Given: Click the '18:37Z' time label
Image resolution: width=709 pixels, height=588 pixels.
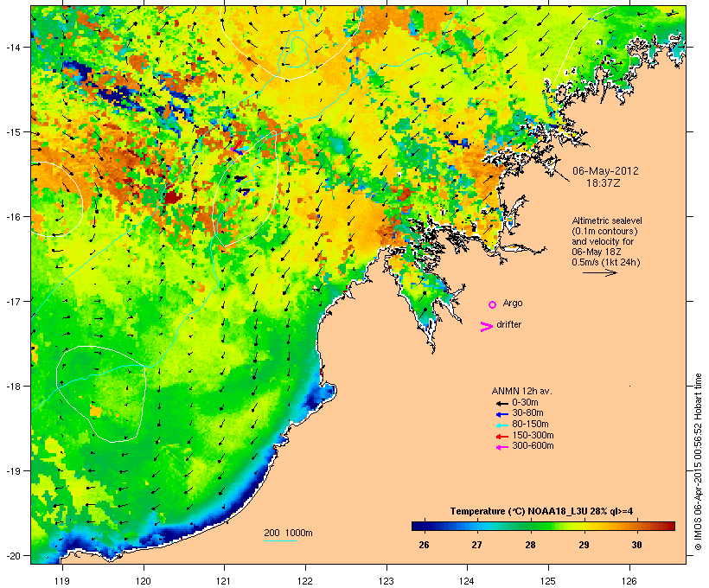Looking at the screenshot, I should (x=604, y=183).
